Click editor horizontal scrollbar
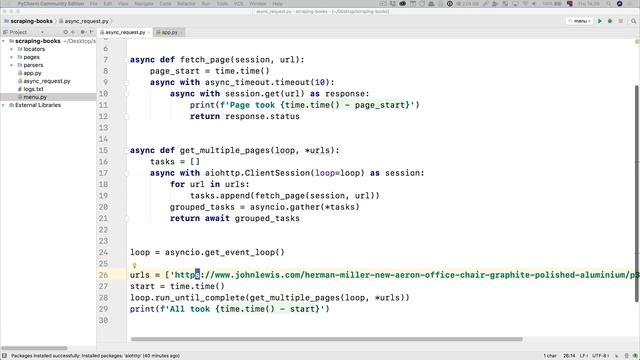640x360 pixels. [327, 339]
